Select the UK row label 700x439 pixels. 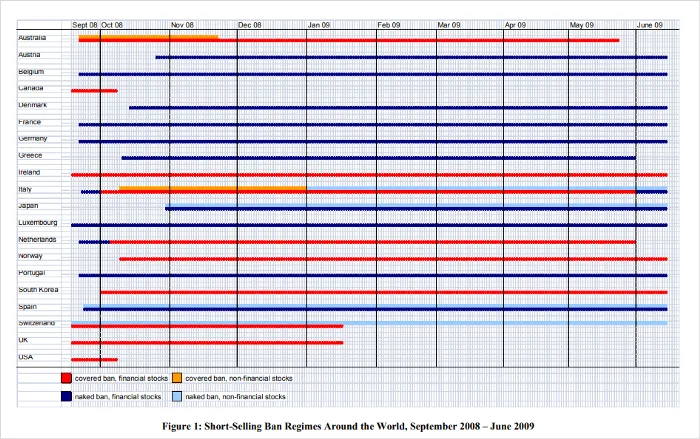(x=23, y=340)
